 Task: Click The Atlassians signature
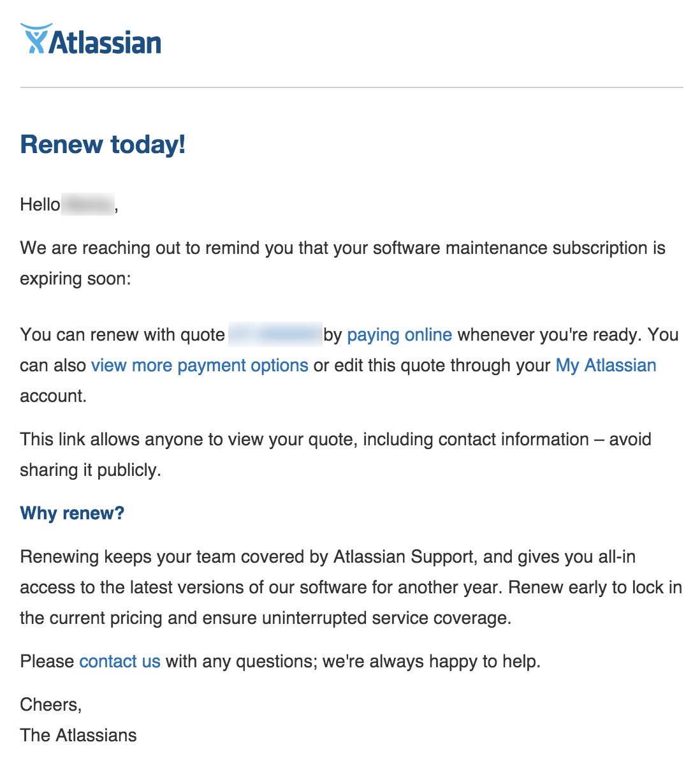tap(78, 735)
